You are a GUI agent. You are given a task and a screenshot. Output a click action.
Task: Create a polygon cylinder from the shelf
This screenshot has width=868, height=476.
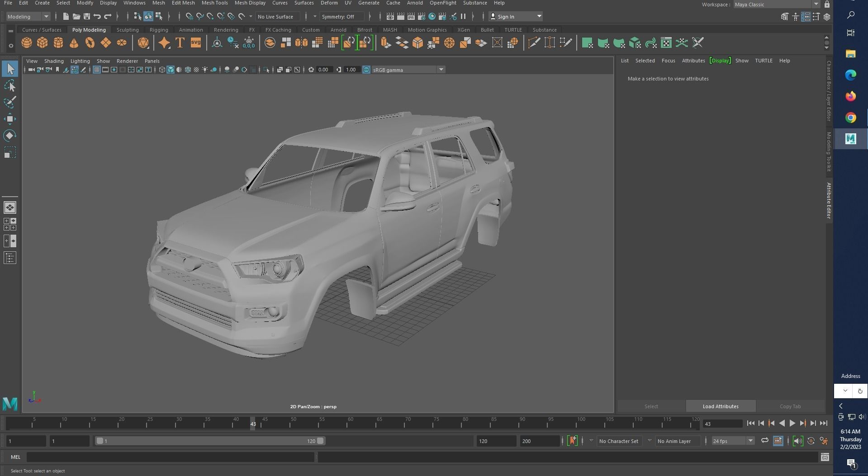[58, 43]
